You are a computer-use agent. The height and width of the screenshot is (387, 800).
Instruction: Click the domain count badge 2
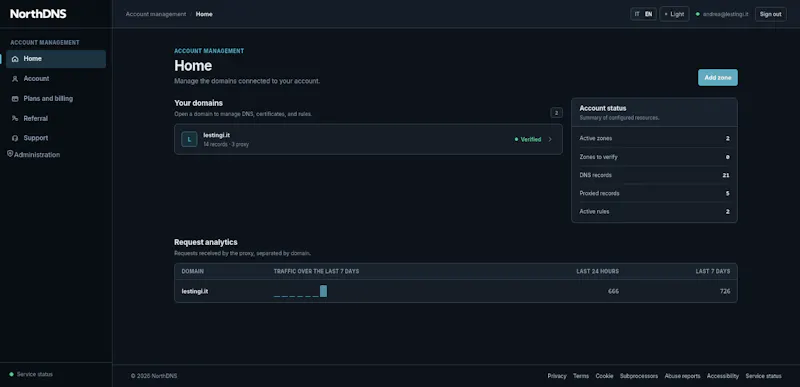pyautogui.click(x=556, y=113)
